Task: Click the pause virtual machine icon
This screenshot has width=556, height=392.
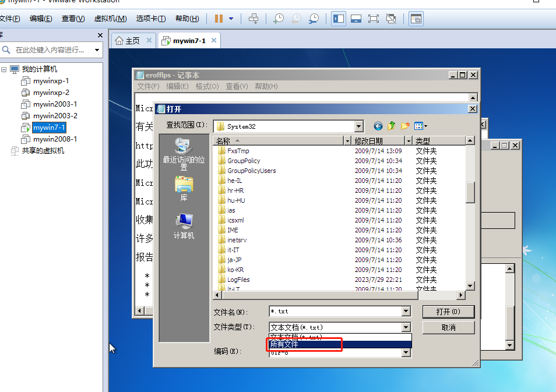Action: pos(219,19)
